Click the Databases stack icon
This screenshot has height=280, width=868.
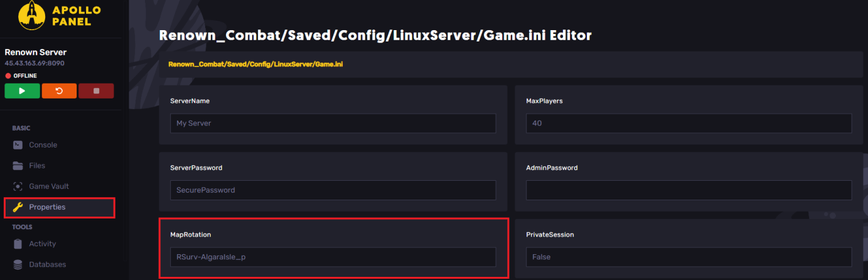point(18,264)
